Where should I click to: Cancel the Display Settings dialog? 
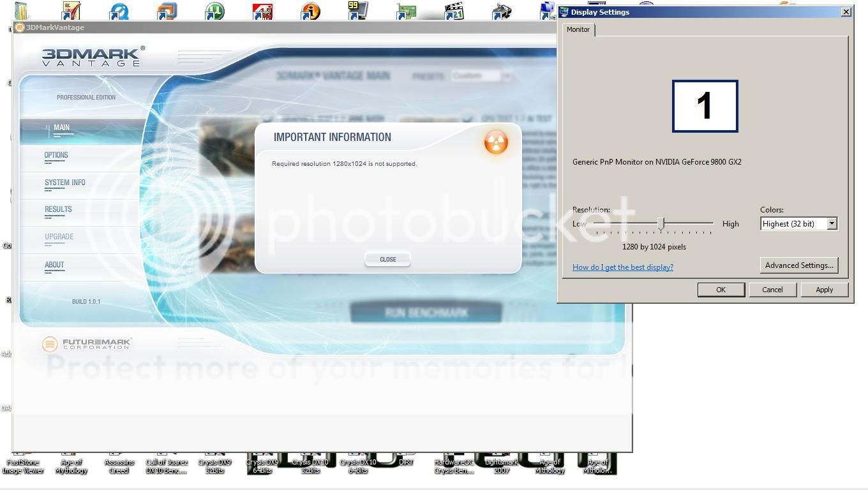click(772, 290)
